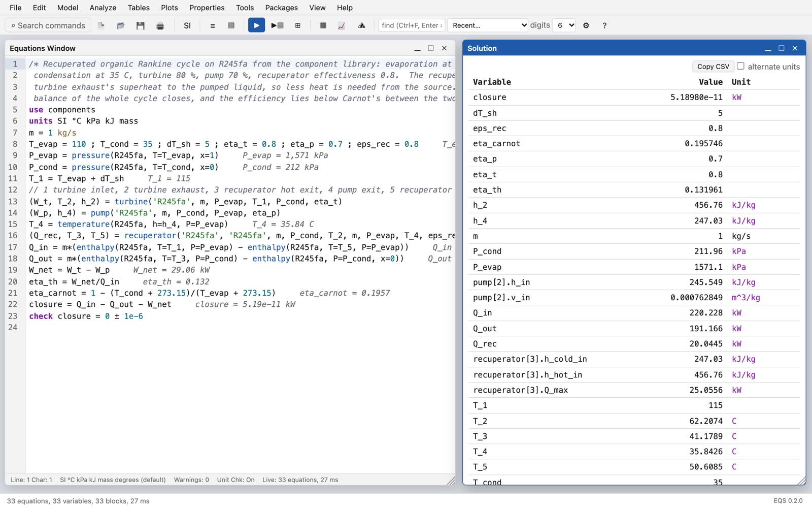Click the 'Warnings: 0' status entry
Image resolution: width=812 pixels, height=508 pixels.
pyautogui.click(x=191, y=480)
